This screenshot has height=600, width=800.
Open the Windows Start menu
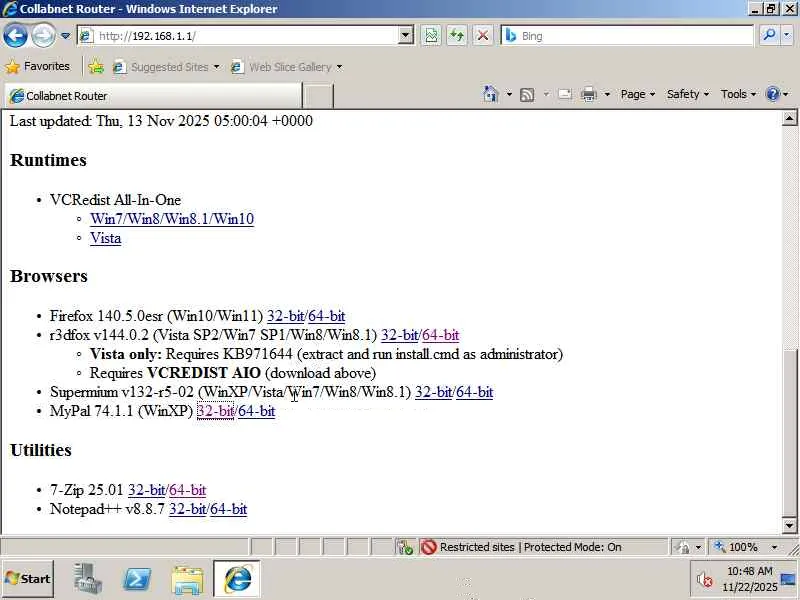(x=28, y=579)
